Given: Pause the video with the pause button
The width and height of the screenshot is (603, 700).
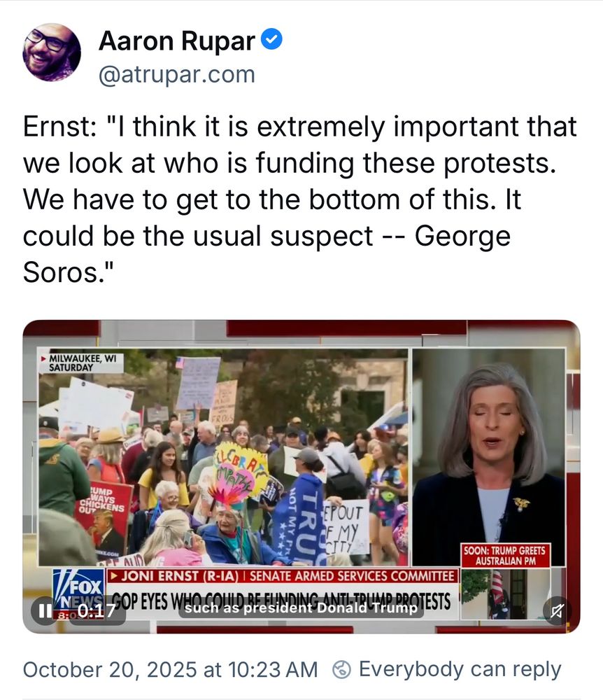Looking at the screenshot, I should point(45,610).
